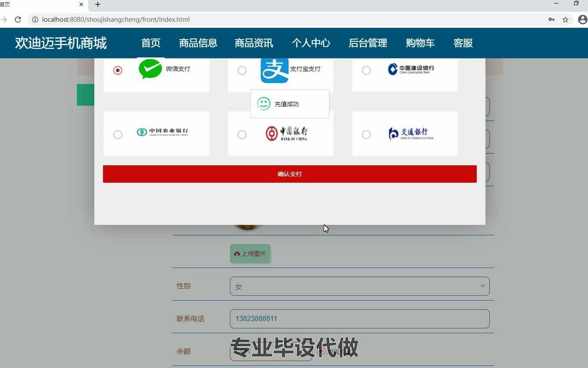The image size is (588, 368).
Task: Open a new browser tab with plus
Action: pyautogui.click(x=98, y=4)
